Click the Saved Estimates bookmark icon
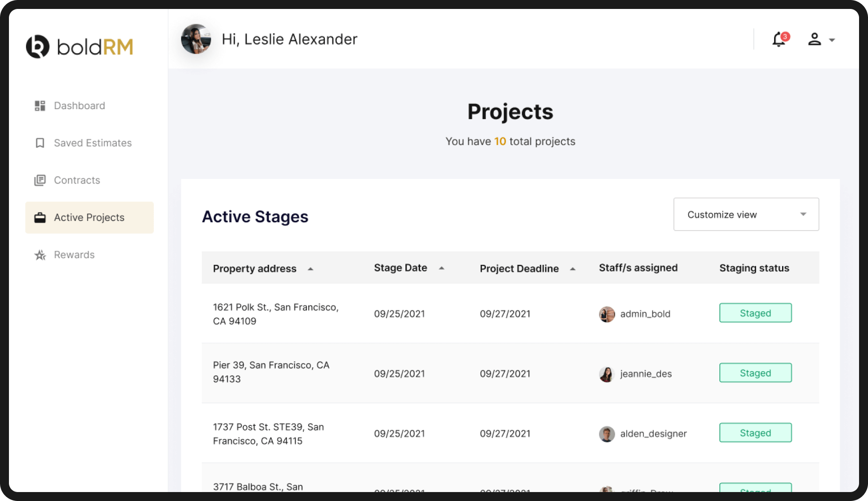The image size is (868, 501). click(40, 143)
